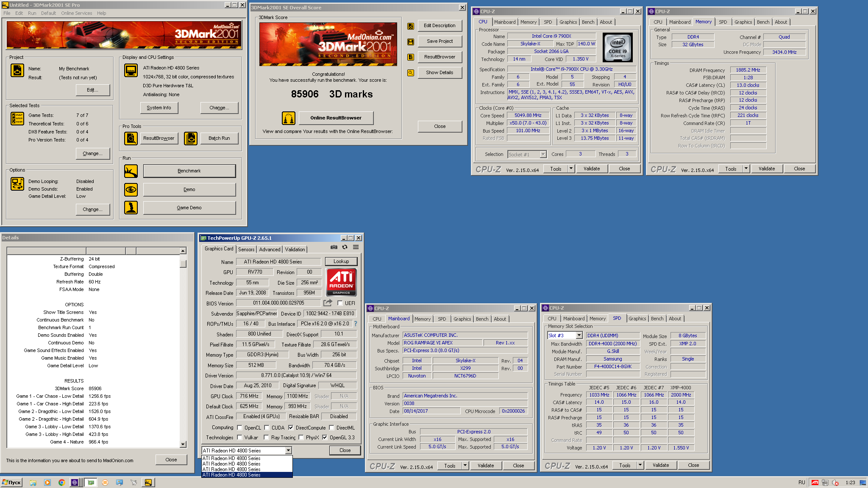Click the 3DMark2001 taskbar button
Image resolution: width=868 pixels, height=488 pixels.
point(148,482)
